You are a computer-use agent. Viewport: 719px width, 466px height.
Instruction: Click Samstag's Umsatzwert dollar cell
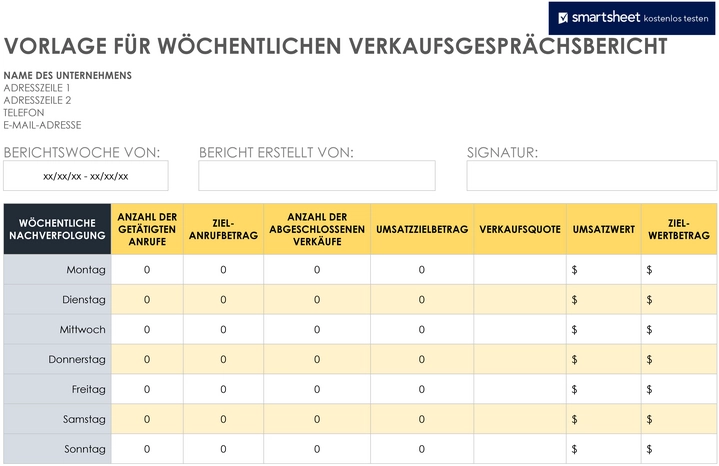604,419
